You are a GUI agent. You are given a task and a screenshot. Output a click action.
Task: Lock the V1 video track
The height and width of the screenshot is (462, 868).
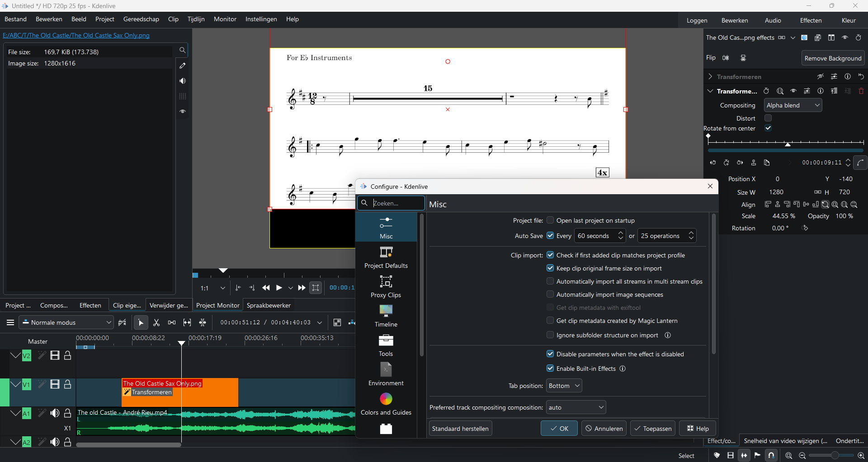coord(68,384)
